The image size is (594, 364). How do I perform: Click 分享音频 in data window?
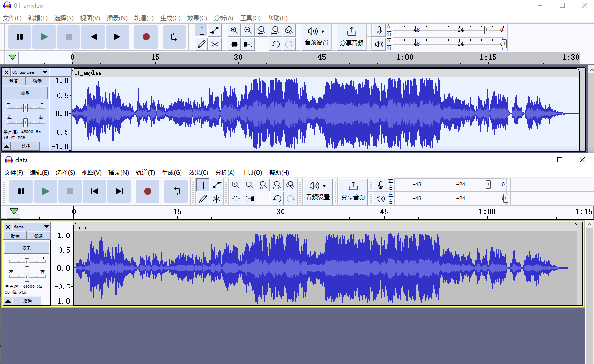[353, 191]
